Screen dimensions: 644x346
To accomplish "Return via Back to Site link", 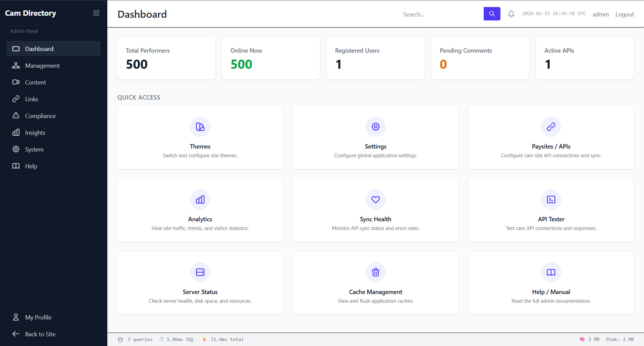I will tap(40, 334).
